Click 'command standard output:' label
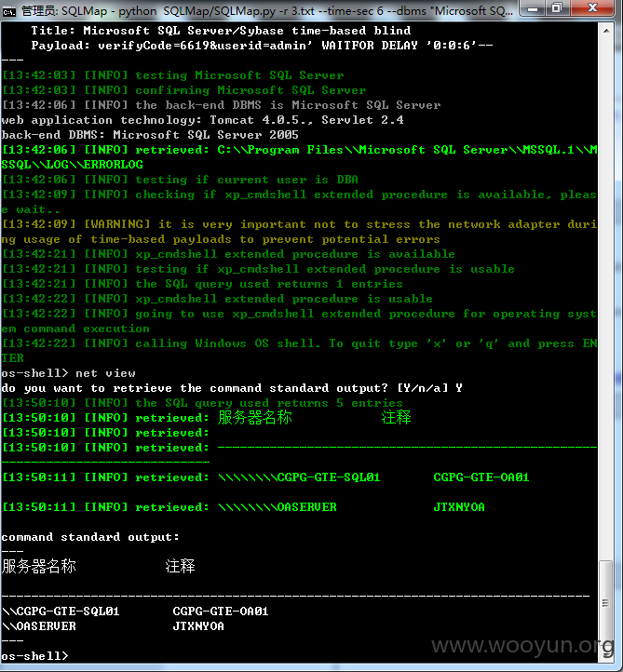This screenshot has height=672, width=623. [x=90, y=537]
